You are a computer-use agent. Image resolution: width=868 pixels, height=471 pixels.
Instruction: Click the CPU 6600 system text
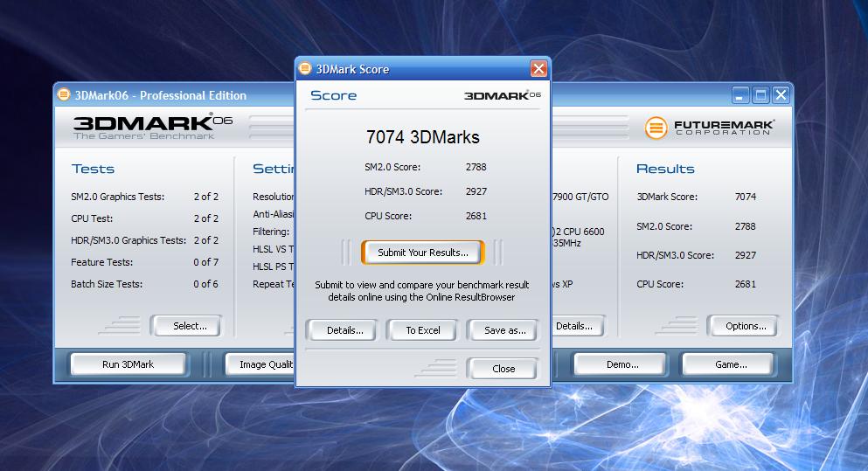[x=579, y=232]
